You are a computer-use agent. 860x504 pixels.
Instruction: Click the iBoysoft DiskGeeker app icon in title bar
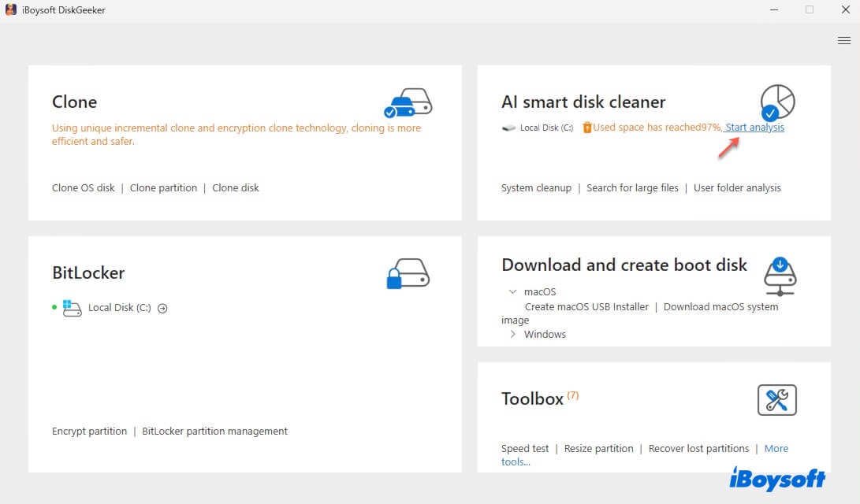11,9
